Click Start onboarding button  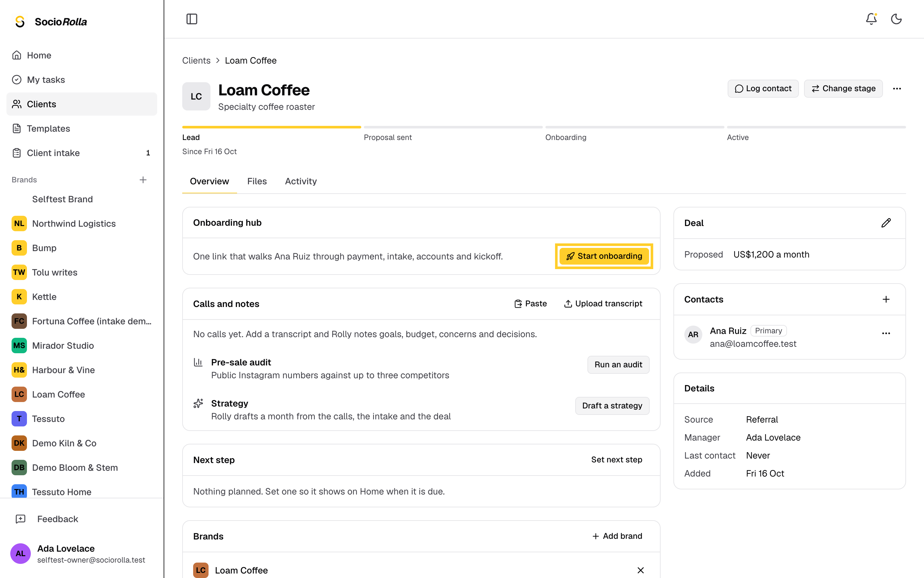pos(604,256)
